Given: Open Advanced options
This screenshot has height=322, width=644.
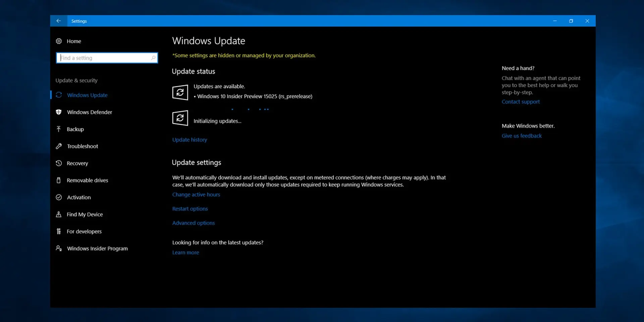Looking at the screenshot, I should [194, 223].
